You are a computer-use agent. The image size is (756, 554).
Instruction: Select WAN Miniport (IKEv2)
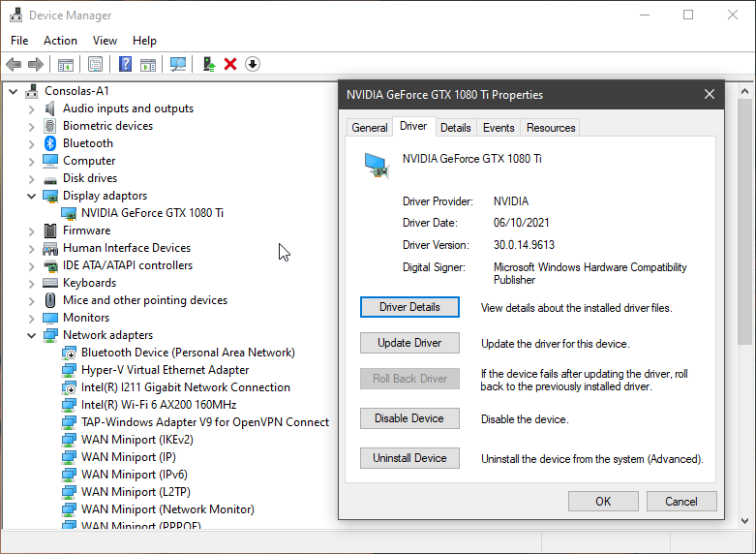click(x=136, y=439)
